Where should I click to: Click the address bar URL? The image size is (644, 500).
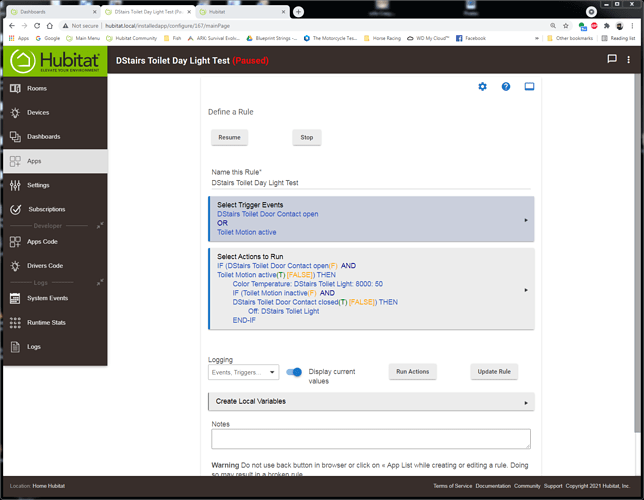(x=168, y=26)
